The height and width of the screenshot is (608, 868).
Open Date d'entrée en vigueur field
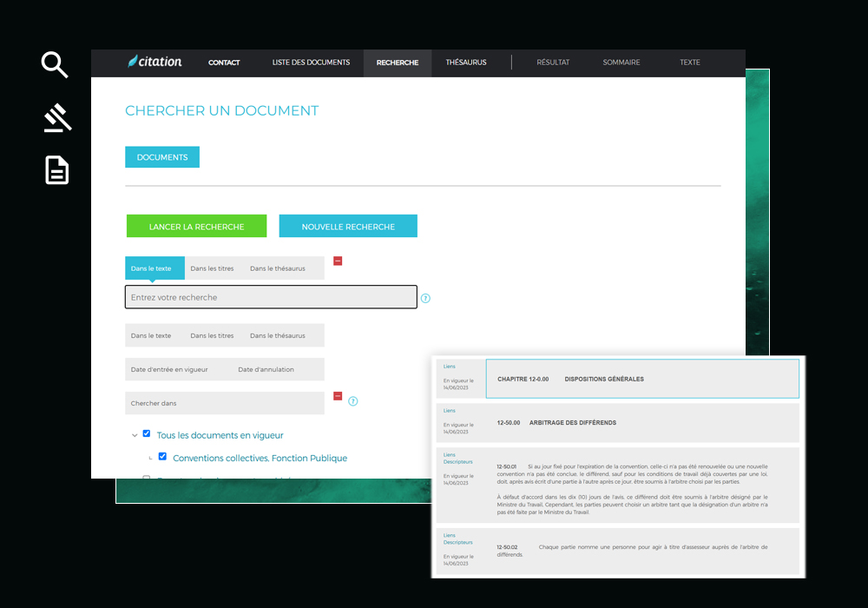click(x=170, y=369)
